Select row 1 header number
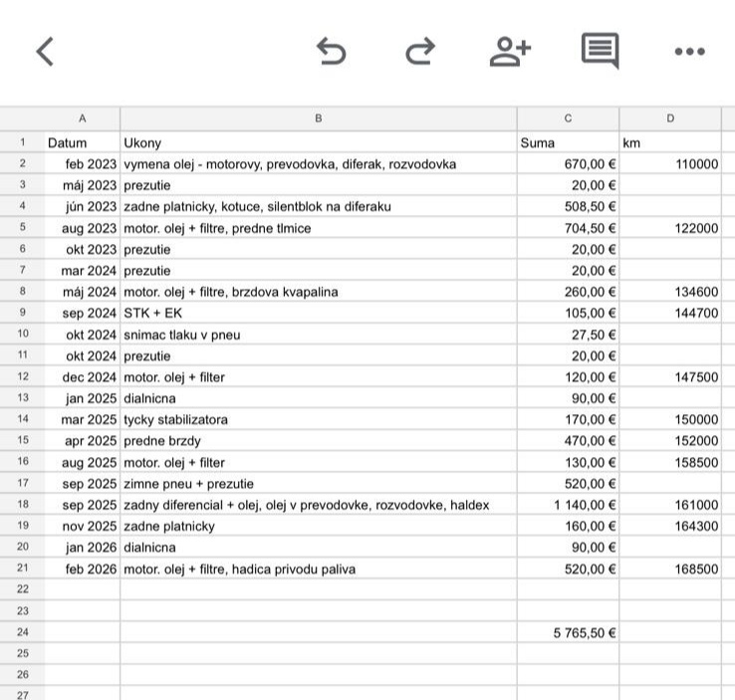735x700 pixels. tap(21, 142)
